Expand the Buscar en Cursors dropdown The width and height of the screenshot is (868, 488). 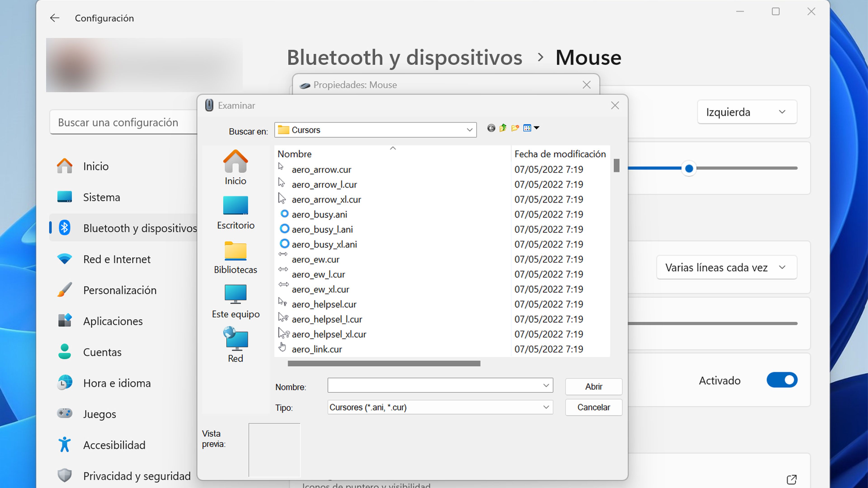pos(469,130)
